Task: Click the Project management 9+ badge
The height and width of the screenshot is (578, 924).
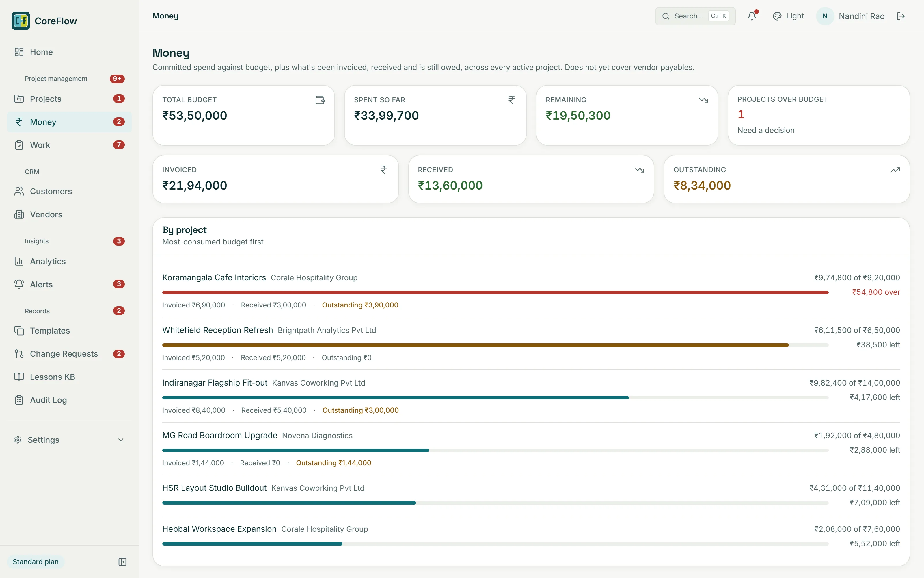Action: point(117,79)
